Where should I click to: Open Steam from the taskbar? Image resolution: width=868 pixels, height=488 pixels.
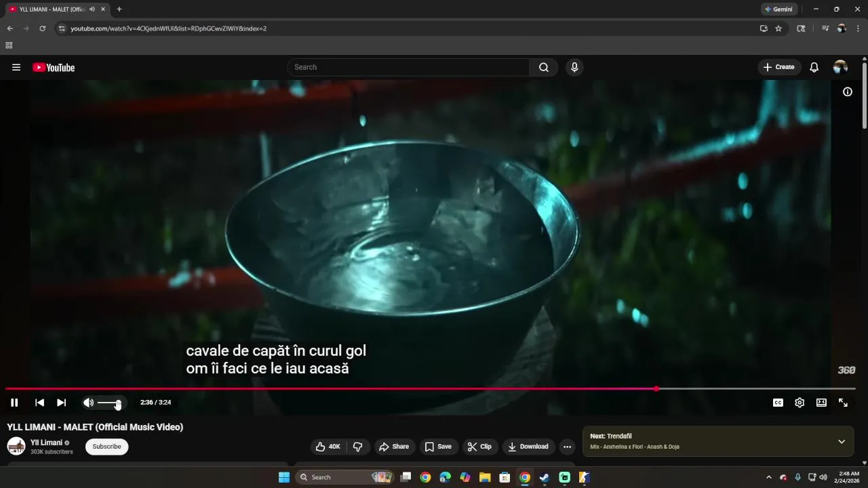(x=545, y=477)
